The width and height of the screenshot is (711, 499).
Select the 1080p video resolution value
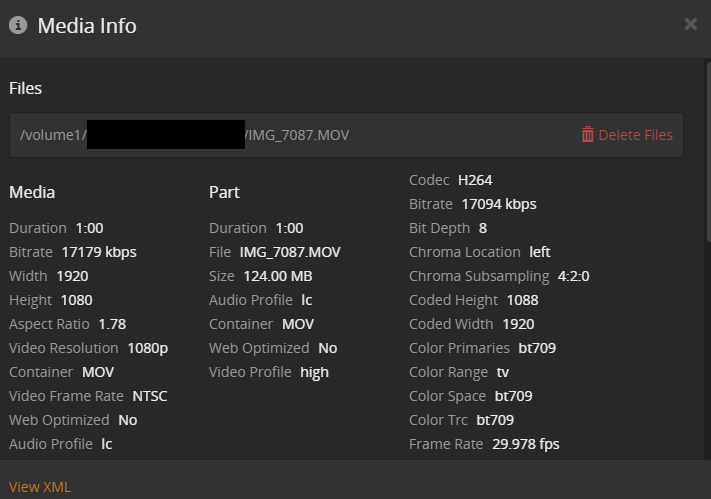pyautogui.click(x=148, y=348)
